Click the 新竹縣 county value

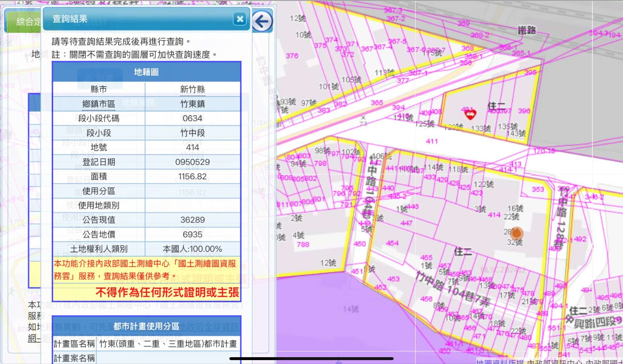192,89
